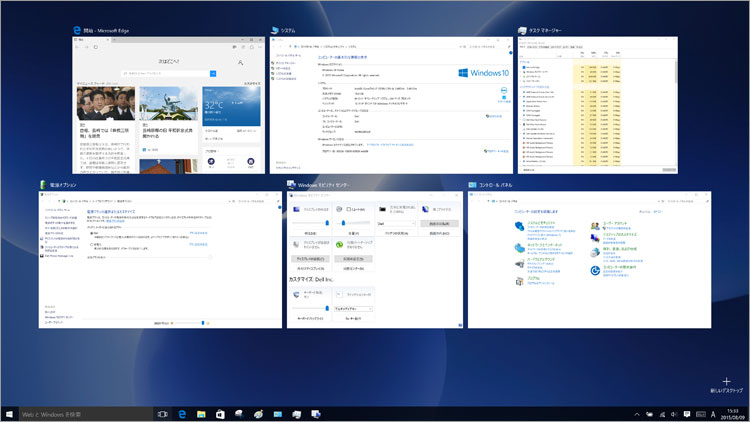Click the green sync partnership icon in Mobility Center
Image resolution: width=750 pixels, height=422 pixels.
click(339, 244)
